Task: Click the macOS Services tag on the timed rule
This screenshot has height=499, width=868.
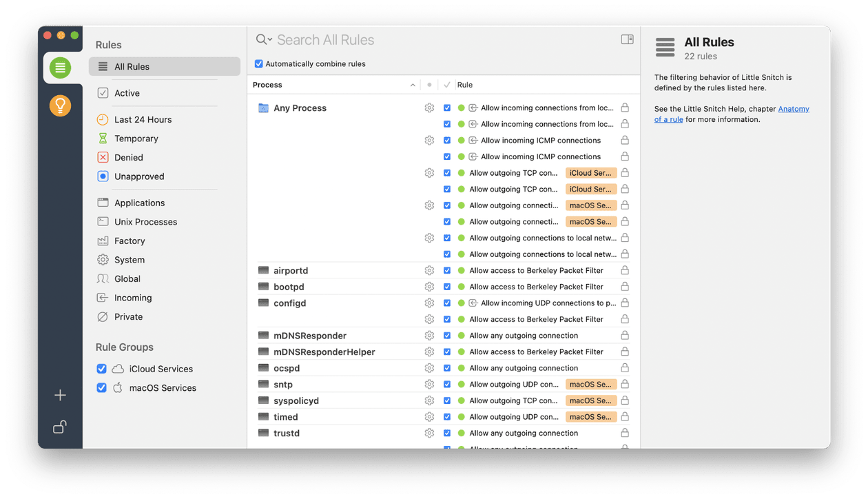Action: point(591,417)
